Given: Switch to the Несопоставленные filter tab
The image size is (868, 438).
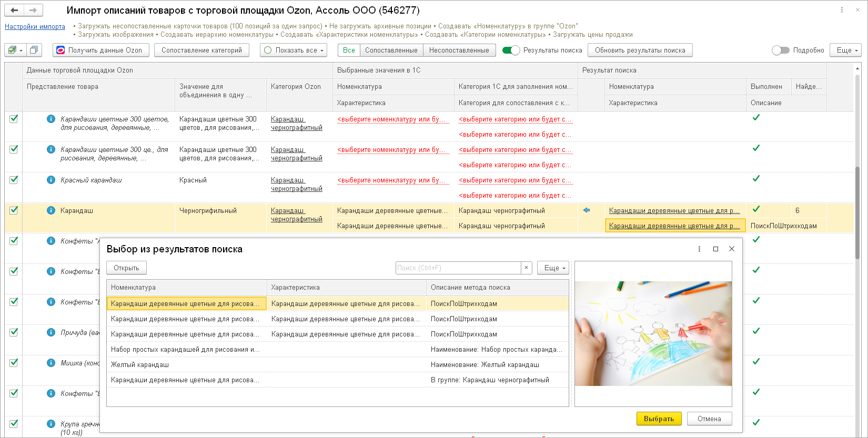Looking at the screenshot, I should [x=459, y=50].
